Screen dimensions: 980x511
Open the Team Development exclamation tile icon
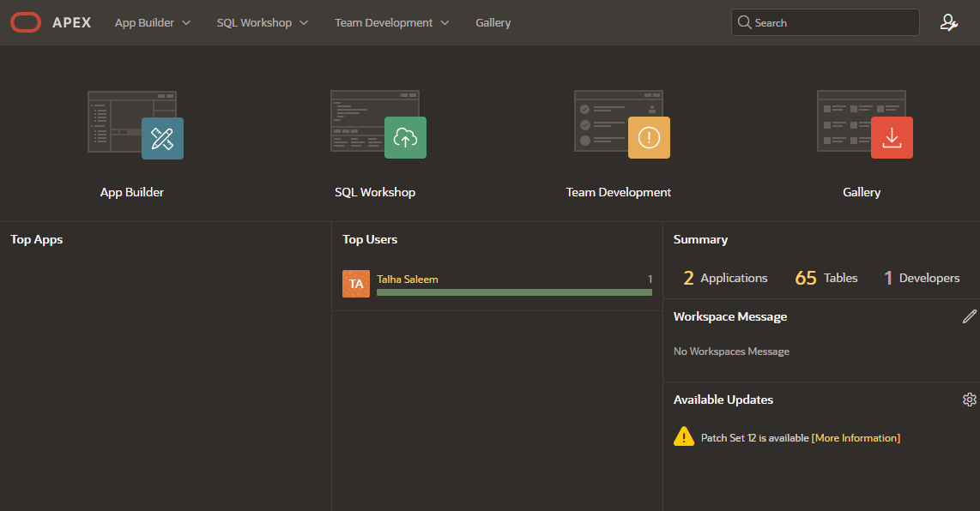point(649,137)
